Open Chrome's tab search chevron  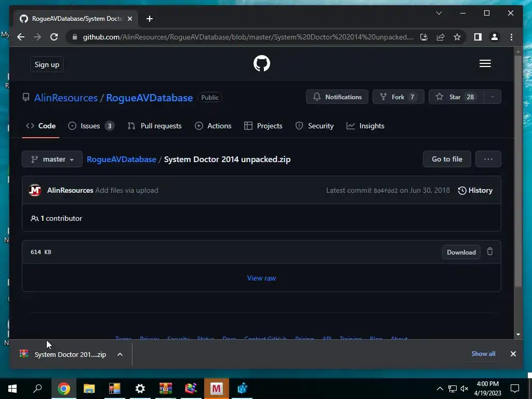click(x=439, y=13)
